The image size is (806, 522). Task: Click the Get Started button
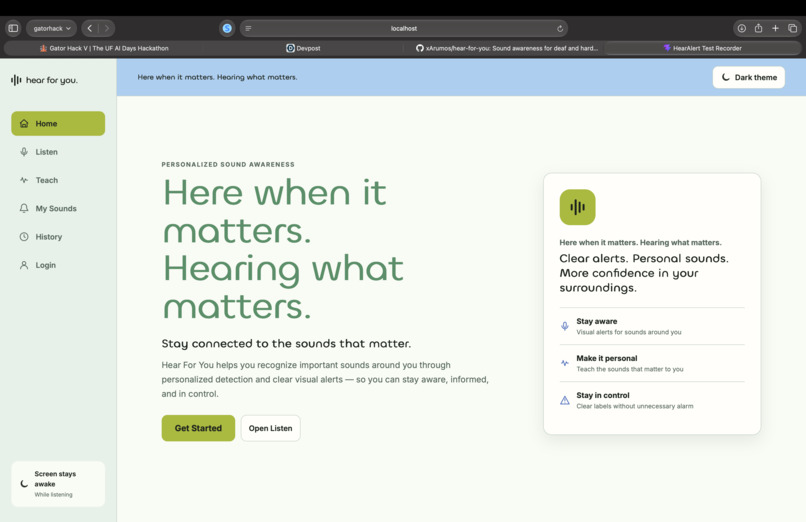[x=198, y=428]
